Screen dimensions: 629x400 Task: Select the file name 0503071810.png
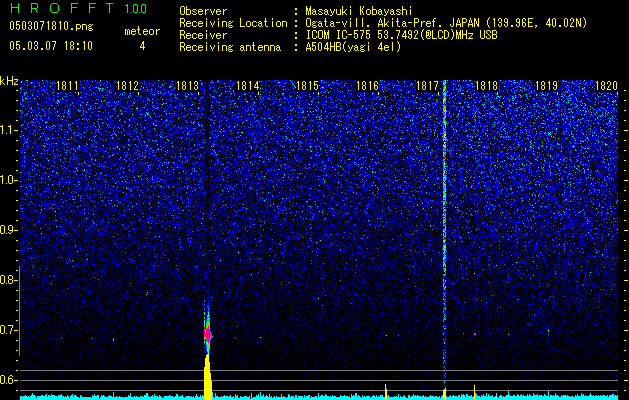tap(51, 26)
